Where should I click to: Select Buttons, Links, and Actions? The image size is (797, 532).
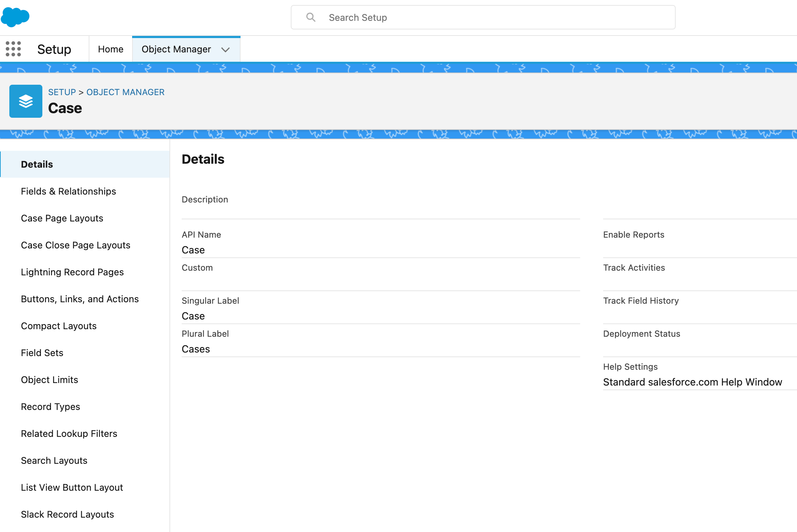click(80, 299)
